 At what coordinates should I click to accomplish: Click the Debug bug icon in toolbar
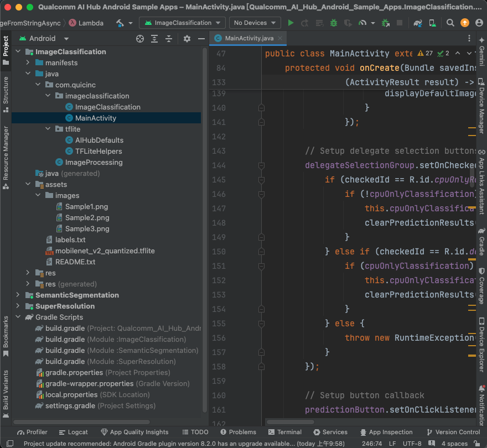click(x=333, y=23)
